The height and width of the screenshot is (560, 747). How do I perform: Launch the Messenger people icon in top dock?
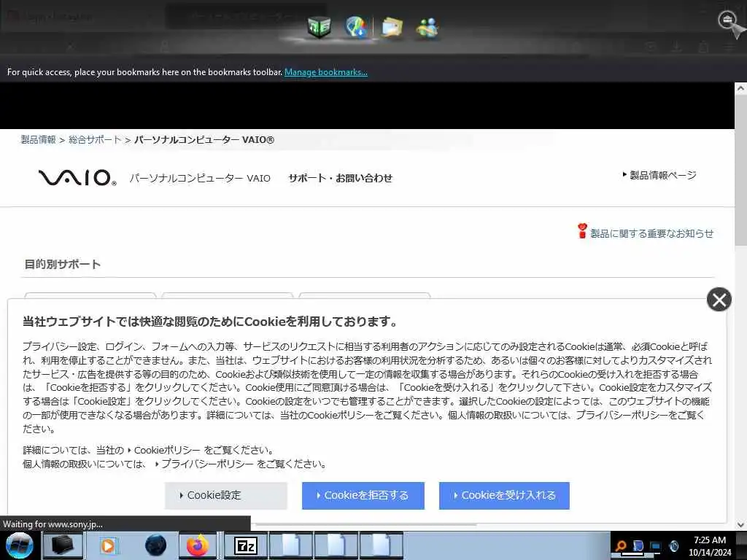pos(427,28)
